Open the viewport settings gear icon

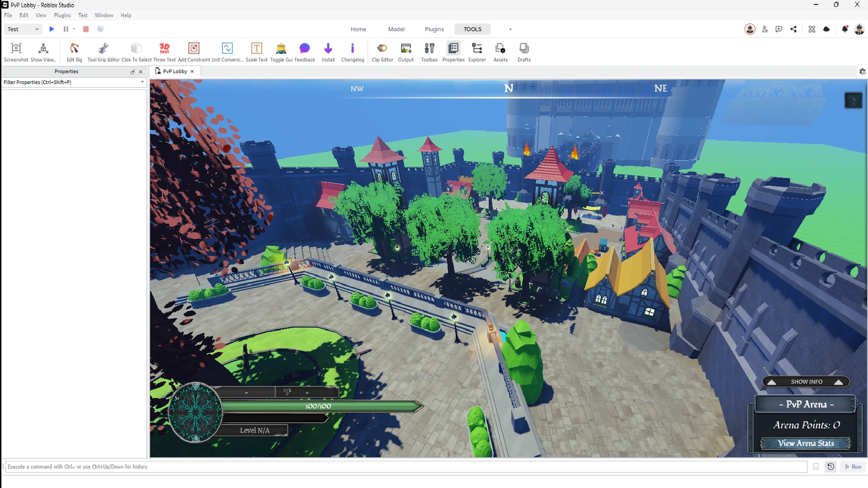coord(863,72)
